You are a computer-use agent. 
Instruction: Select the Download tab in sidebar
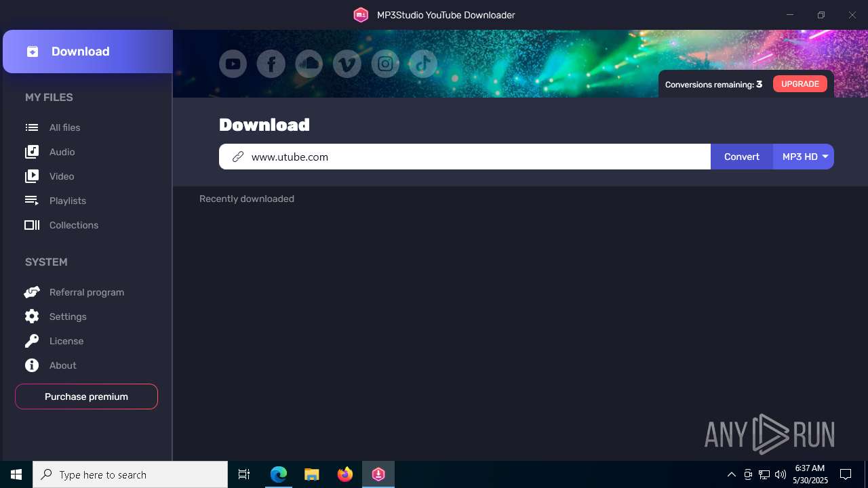coord(87,52)
